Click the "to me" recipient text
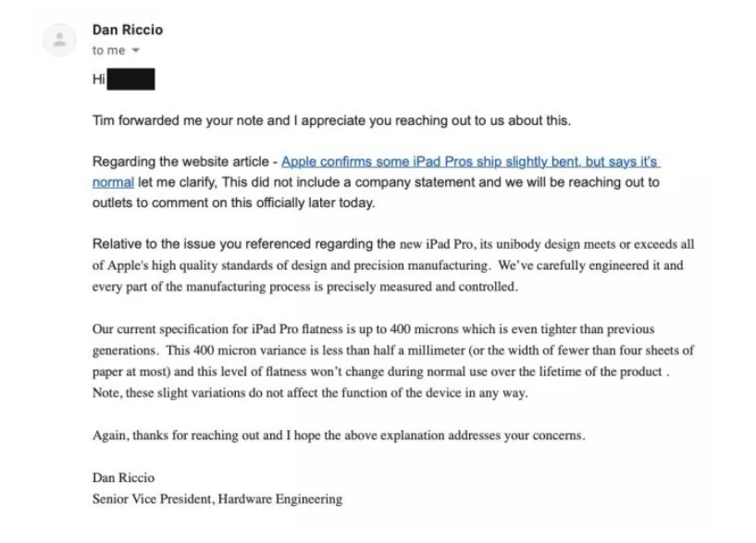Viewport: 756px width, 543px height. tap(106, 51)
